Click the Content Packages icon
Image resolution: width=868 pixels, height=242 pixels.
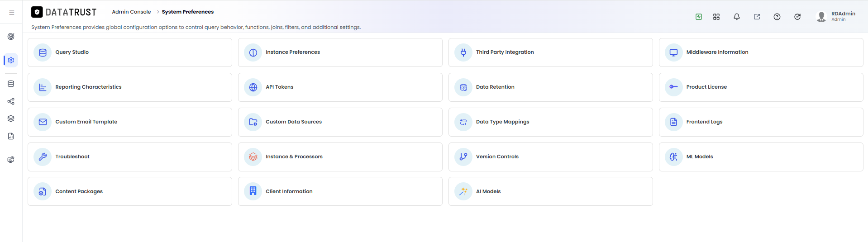click(x=43, y=192)
